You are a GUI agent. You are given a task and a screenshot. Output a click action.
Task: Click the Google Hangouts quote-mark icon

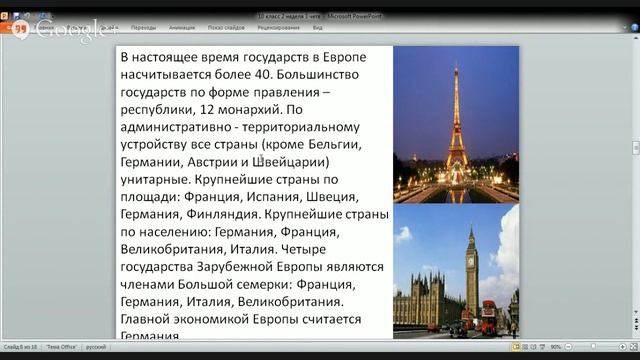[20, 29]
